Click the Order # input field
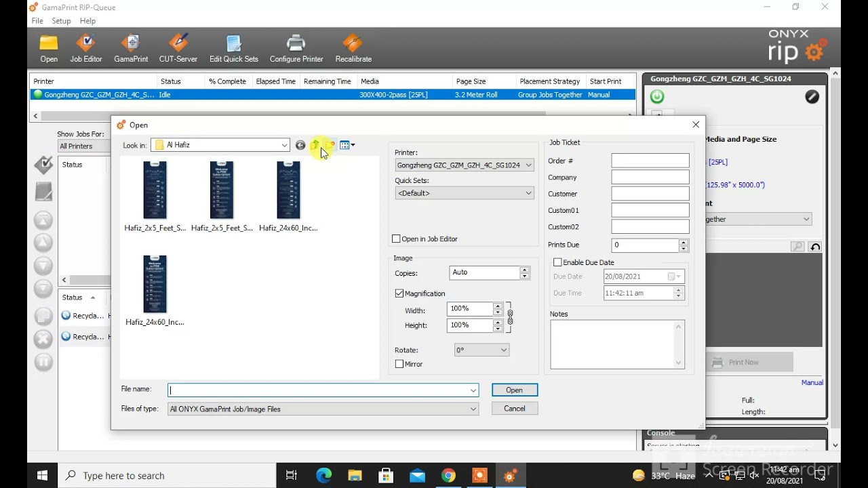 click(x=650, y=161)
